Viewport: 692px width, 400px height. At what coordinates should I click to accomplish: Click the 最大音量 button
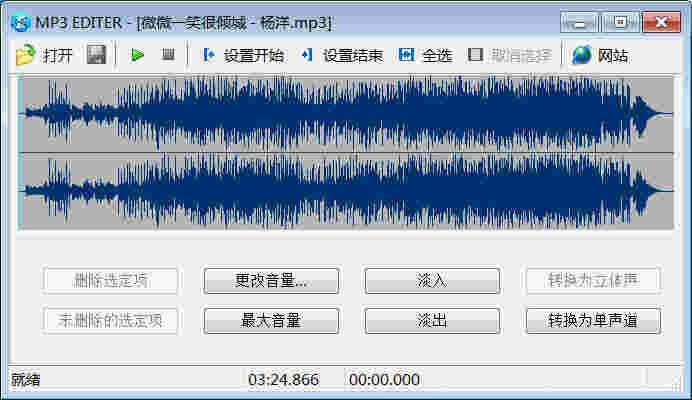tap(271, 320)
